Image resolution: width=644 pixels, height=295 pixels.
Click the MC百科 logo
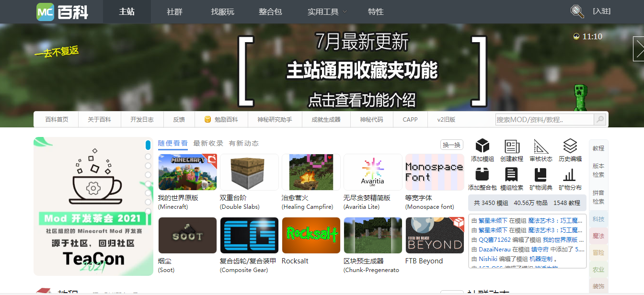pyautogui.click(x=62, y=11)
